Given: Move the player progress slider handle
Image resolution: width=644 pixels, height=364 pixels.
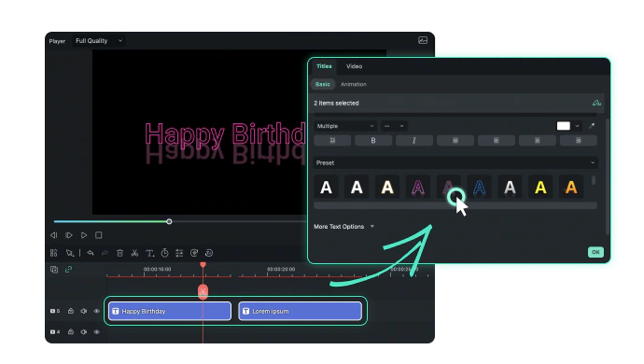Looking at the screenshot, I should coord(169,221).
